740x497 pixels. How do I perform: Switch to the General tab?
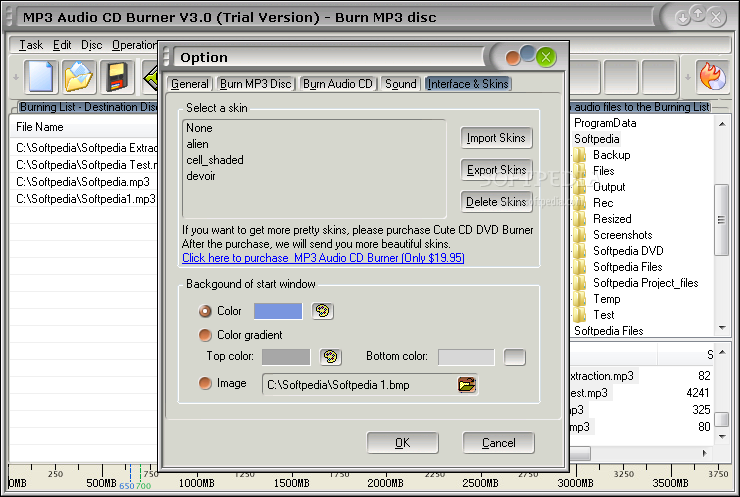(190, 84)
